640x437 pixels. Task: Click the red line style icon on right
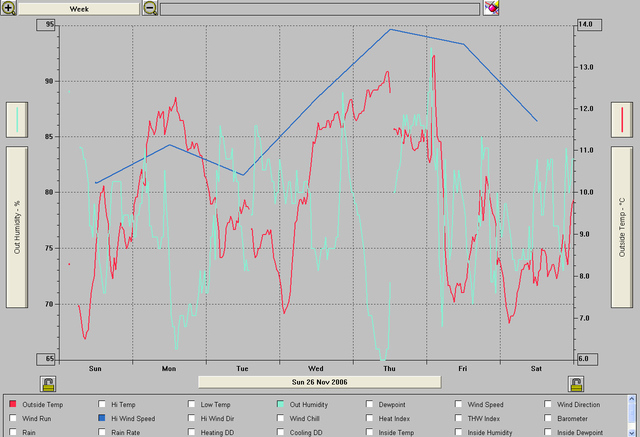click(623, 120)
